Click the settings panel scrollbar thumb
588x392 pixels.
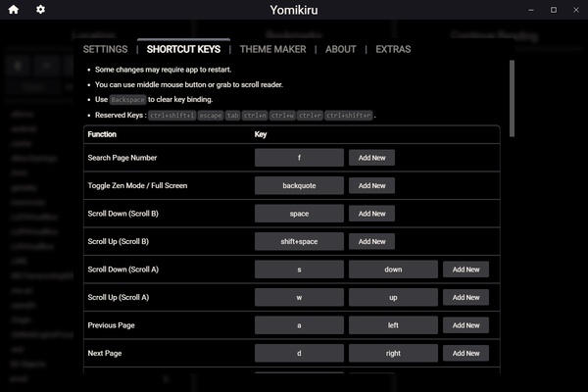tap(512, 98)
